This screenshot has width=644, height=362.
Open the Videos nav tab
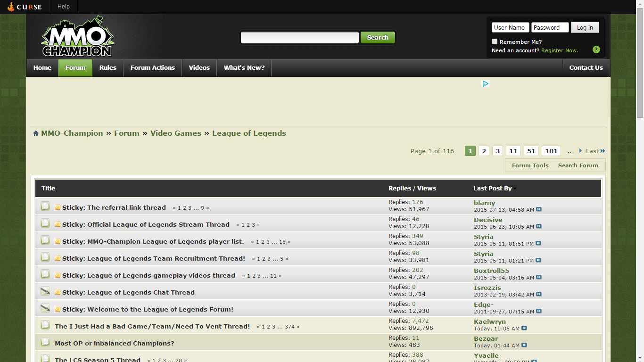(199, 68)
